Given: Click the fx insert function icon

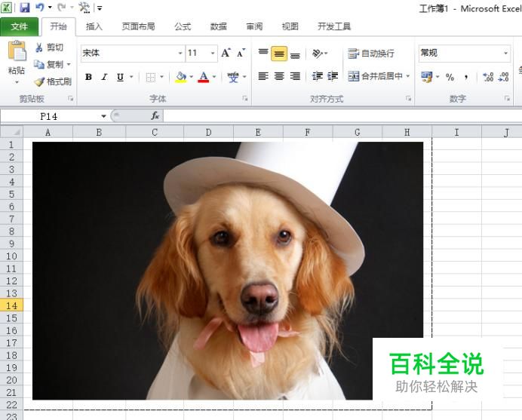Looking at the screenshot, I should 155,116.
